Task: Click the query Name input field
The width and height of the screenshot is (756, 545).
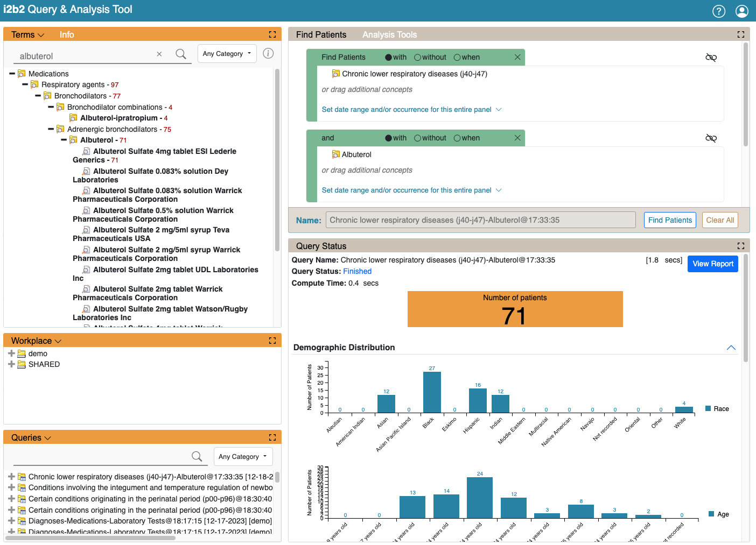Action: pos(480,220)
